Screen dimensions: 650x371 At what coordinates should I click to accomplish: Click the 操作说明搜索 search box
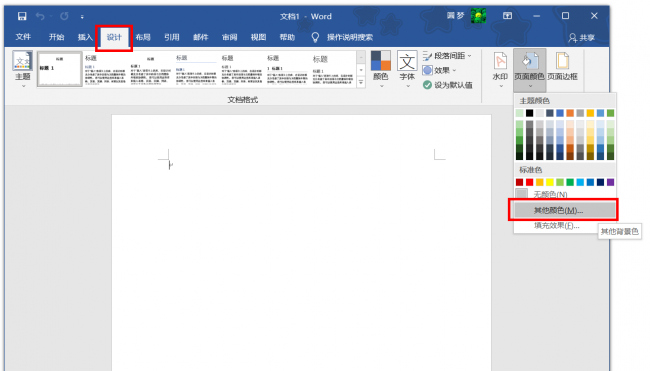(x=350, y=37)
